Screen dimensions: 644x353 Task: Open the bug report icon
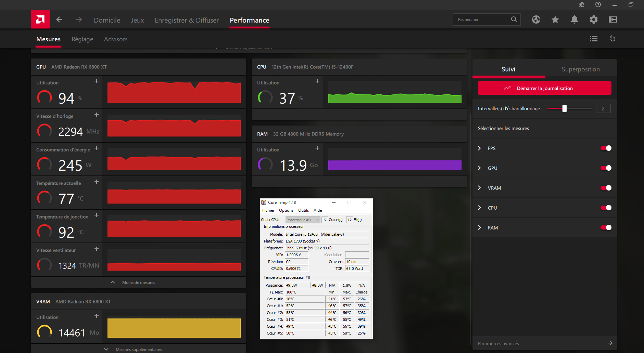(x=582, y=4)
